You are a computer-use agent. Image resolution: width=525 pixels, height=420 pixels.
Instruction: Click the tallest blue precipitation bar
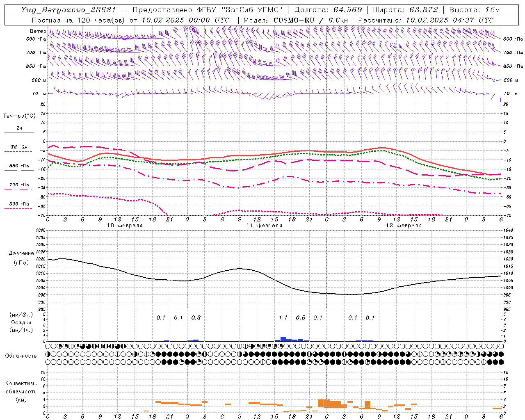[283, 339]
